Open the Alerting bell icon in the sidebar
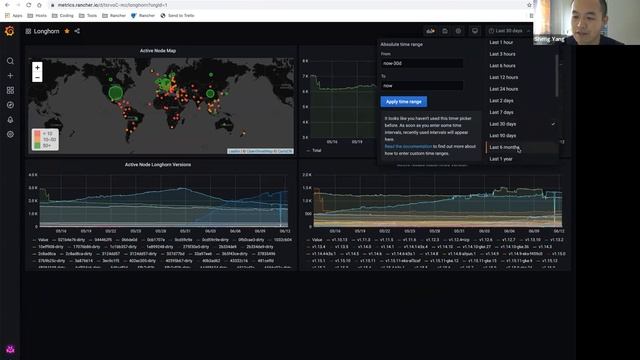Image resolution: width=640 pixels, height=360 pixels. coord(10,120)
